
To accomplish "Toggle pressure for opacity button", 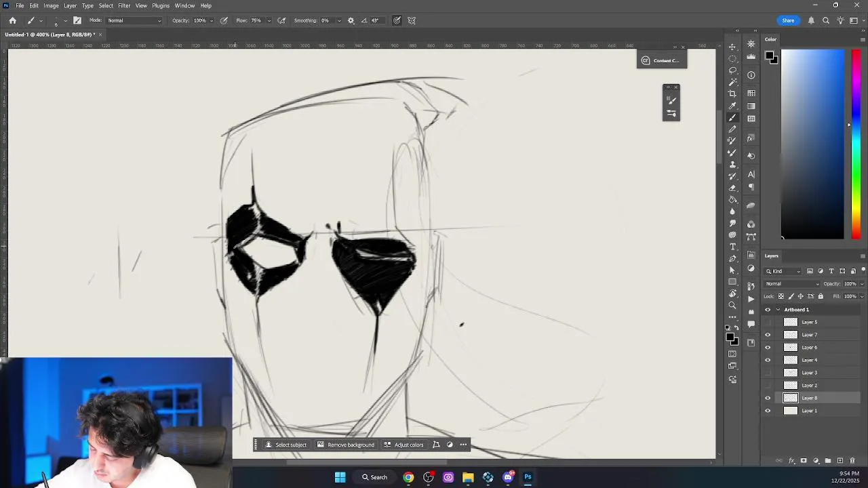I will [224, 20].
